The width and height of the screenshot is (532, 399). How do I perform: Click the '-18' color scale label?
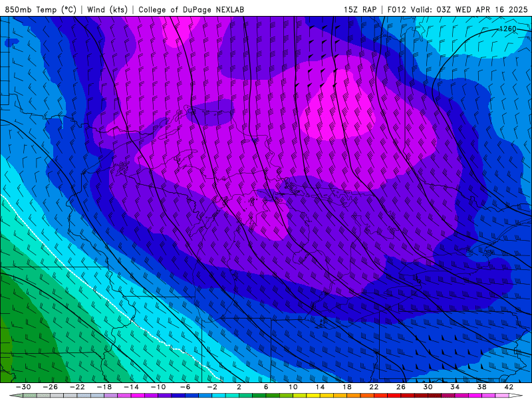pos(104,387)
